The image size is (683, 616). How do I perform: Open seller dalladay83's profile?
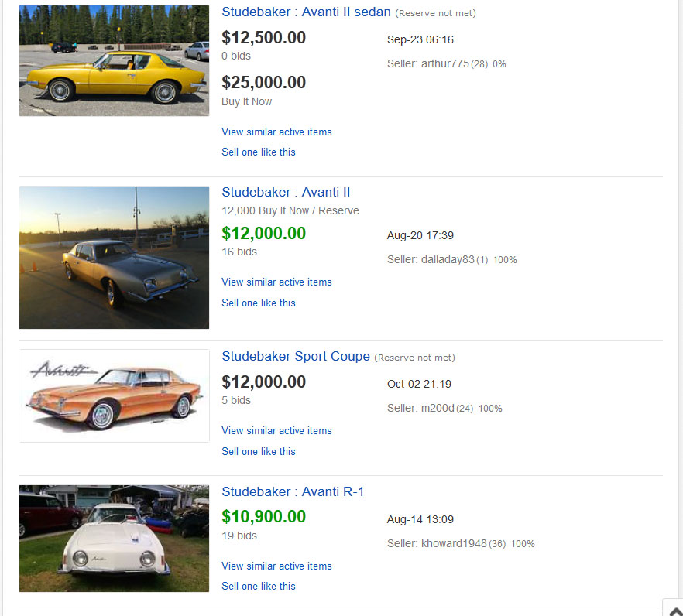coord(448,260)
